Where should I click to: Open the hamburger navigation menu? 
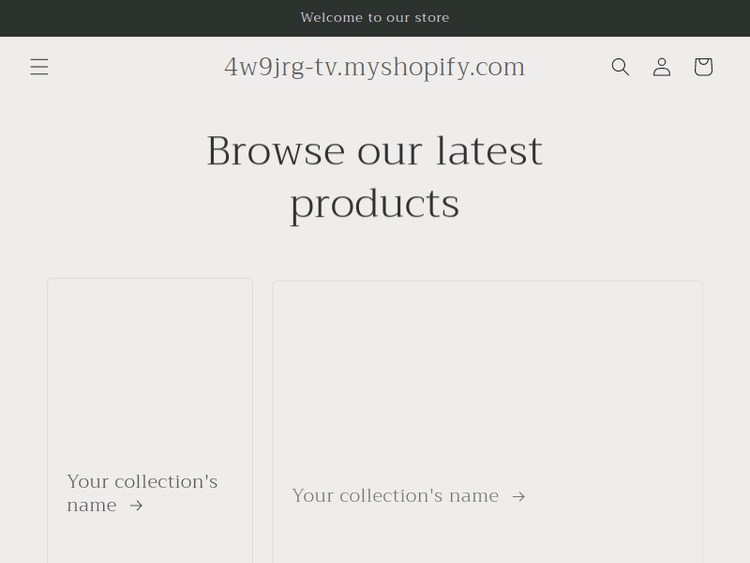click(x=39, y=67)
